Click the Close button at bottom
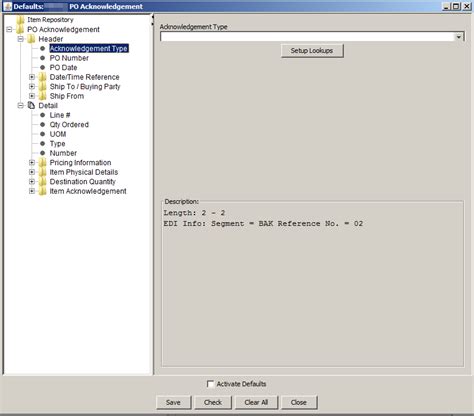 [x=299, y=402]
